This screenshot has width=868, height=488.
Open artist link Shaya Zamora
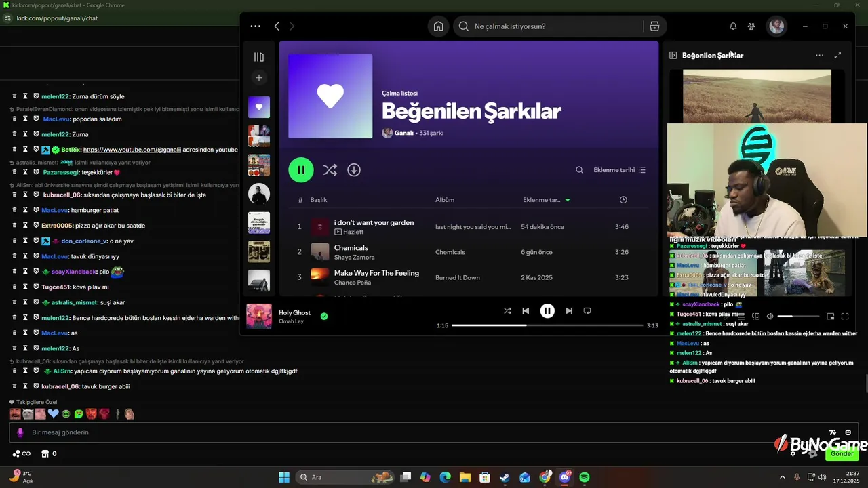tap(354, 258)
